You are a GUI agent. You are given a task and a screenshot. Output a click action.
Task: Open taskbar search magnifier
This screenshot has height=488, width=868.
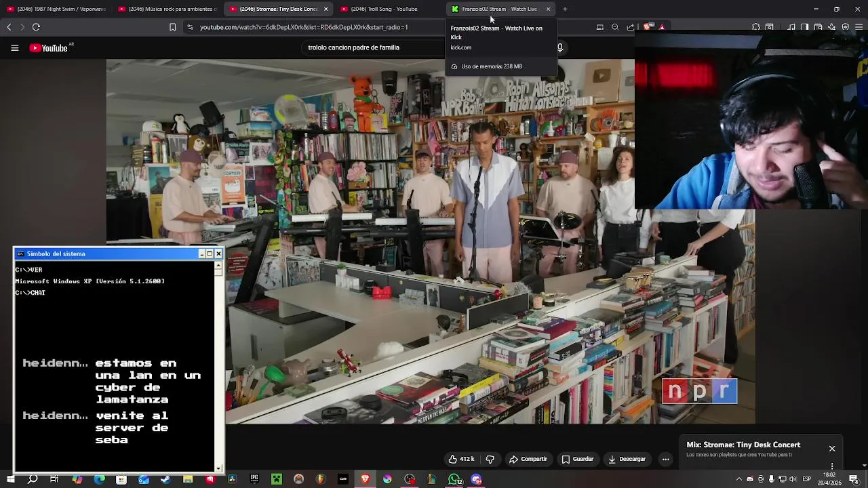tap(33, 480)
